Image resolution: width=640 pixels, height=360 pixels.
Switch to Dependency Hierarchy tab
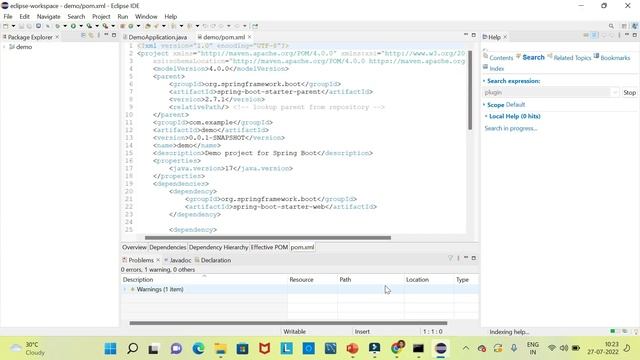point(218,247)
